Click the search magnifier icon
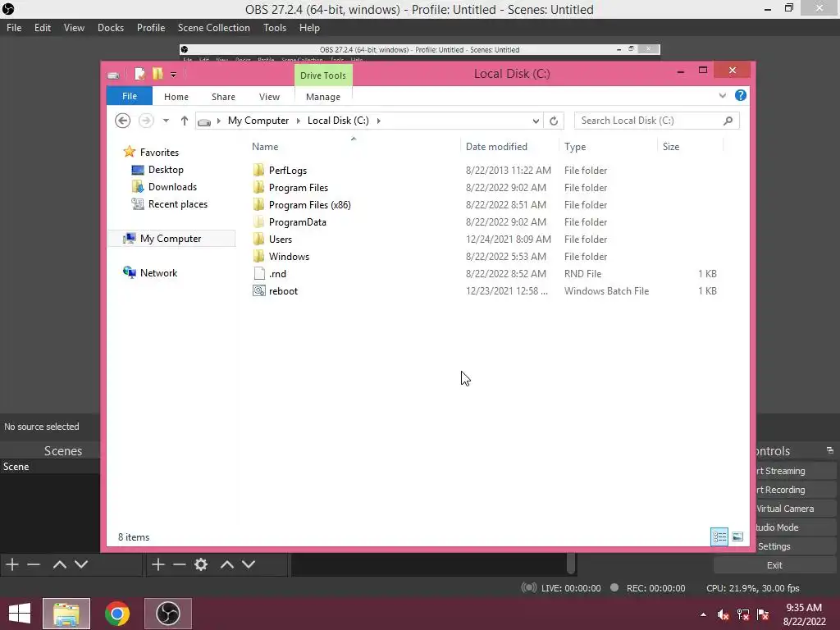 728,121
